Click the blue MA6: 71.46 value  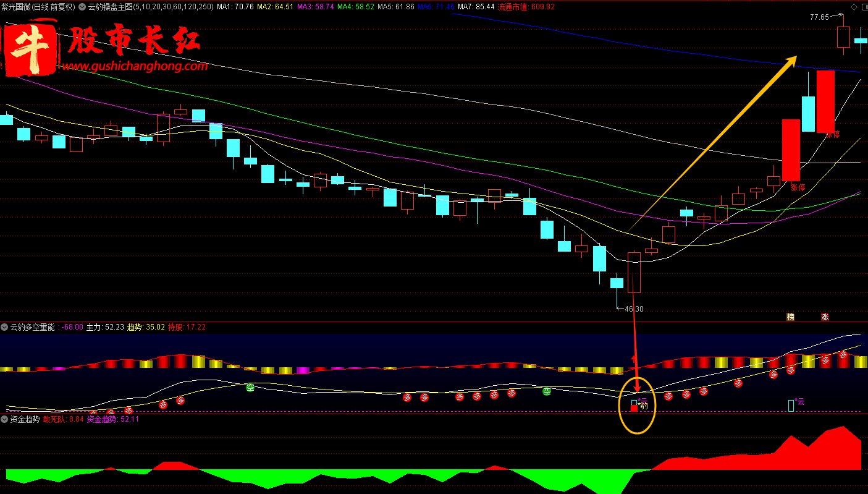point(436,7)
